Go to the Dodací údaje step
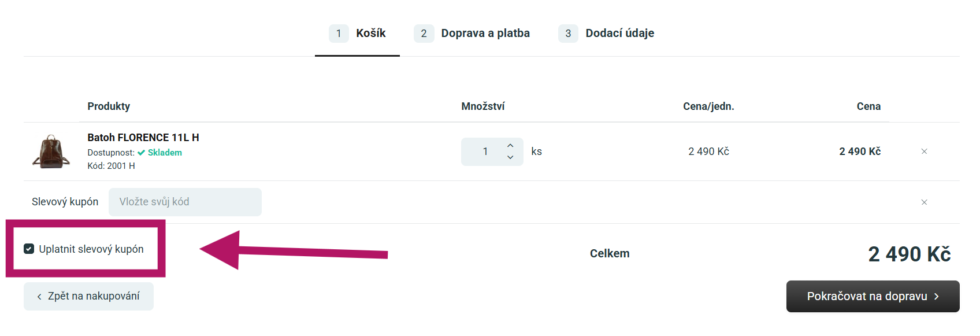Image resolution: width=980 pixels, height=336 pixels. click(619, 34)
